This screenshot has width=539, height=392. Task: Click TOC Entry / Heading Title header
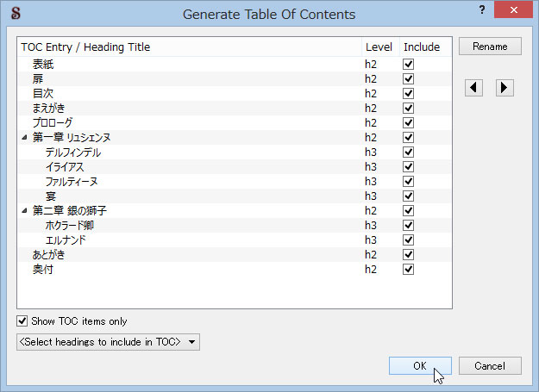tap(85, 47)
